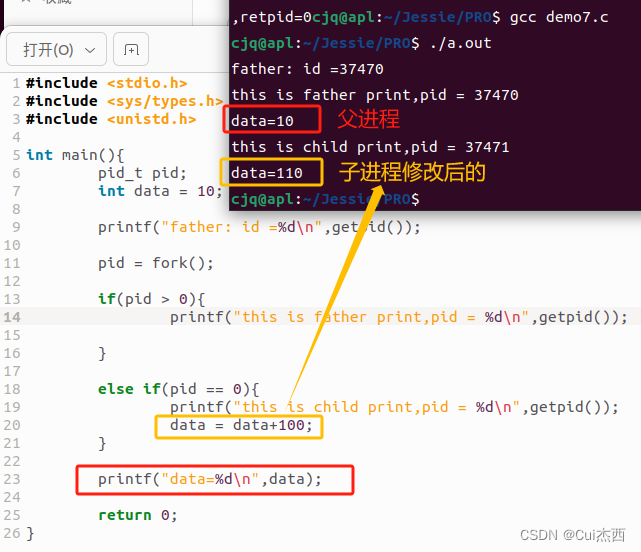Click terminal output 'this is child print,pid = 37471'
This screenshot has width=641, height=552.
[x=370, y=147]
